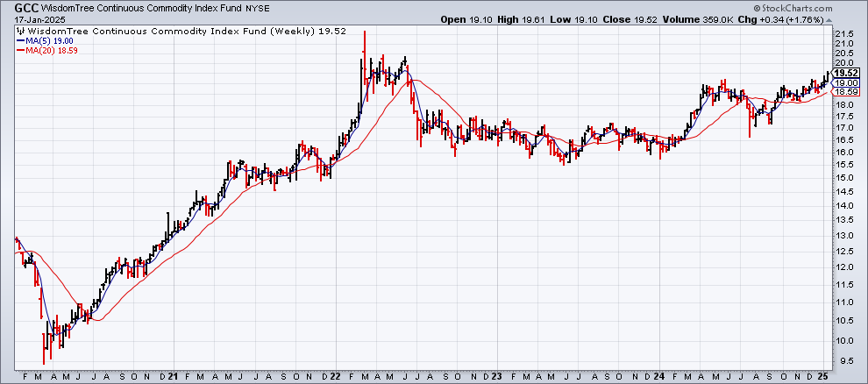Click the year 24 time axis label
This screenshot has width=868, height=384.
coord(658,376)
